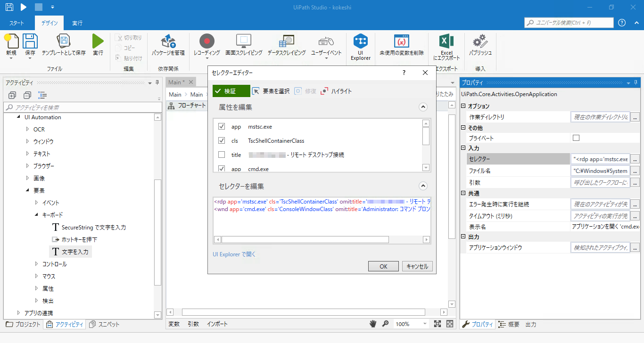Image resolution: width=644 pixels, height=343 pixels.
Task: Remove unused variables via 未使用の変数を削除
Action: 402,46
